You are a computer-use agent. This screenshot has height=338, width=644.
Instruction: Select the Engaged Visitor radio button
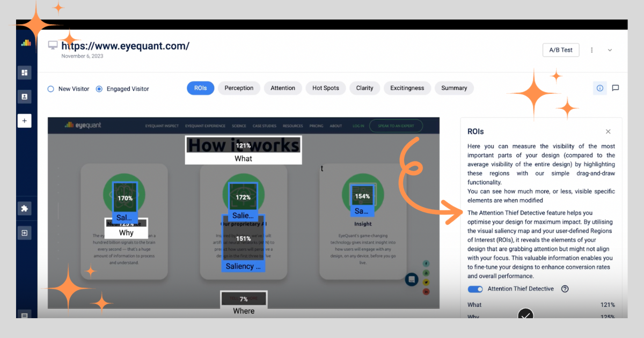99,89
